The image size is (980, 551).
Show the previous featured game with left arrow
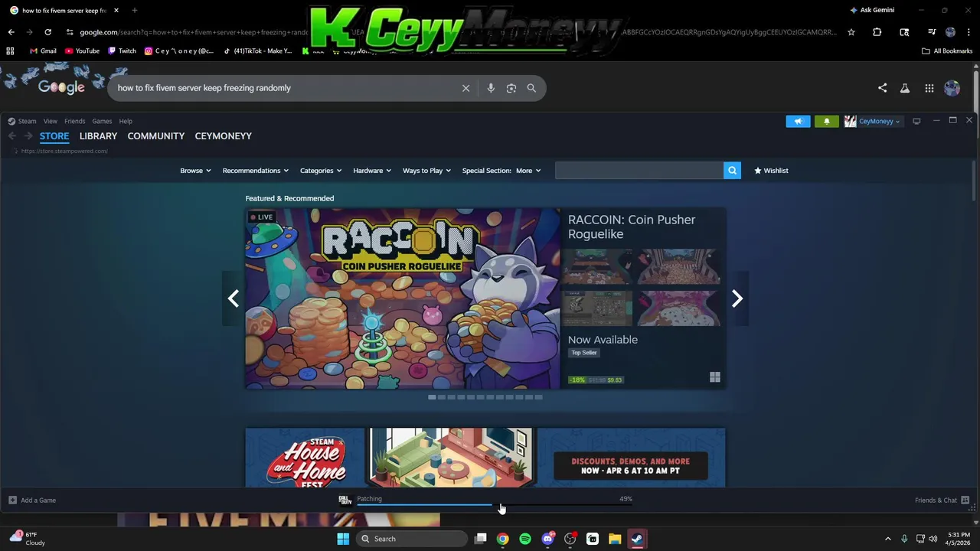pyautogui.click(x=234, y=298)
